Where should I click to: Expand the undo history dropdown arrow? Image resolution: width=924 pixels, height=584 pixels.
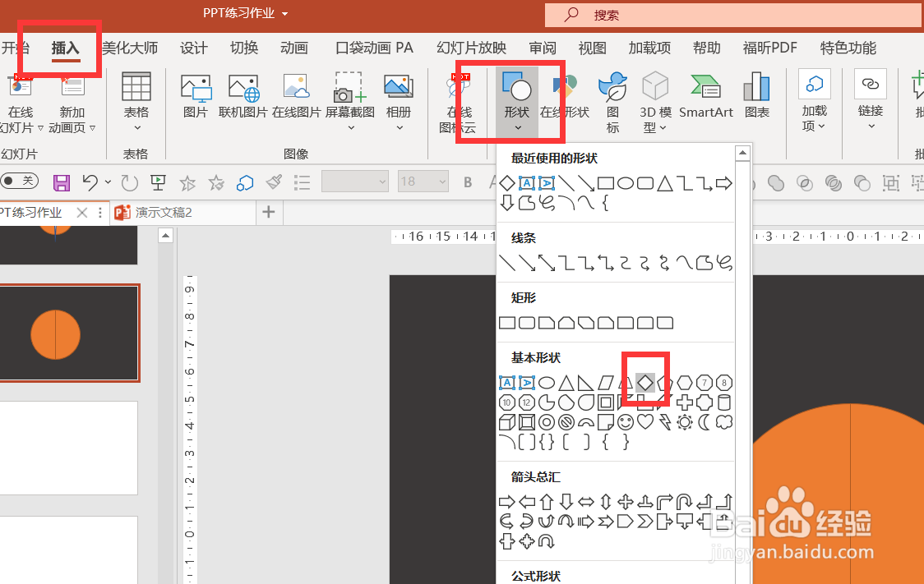pos(108,182)
